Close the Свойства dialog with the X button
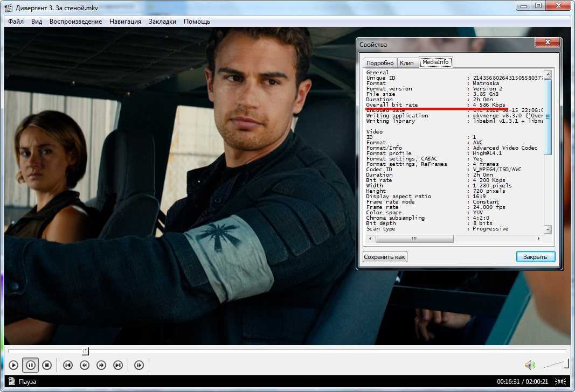Screen dimensions: 575x392 pyautogui.click(x=548, y=43)
